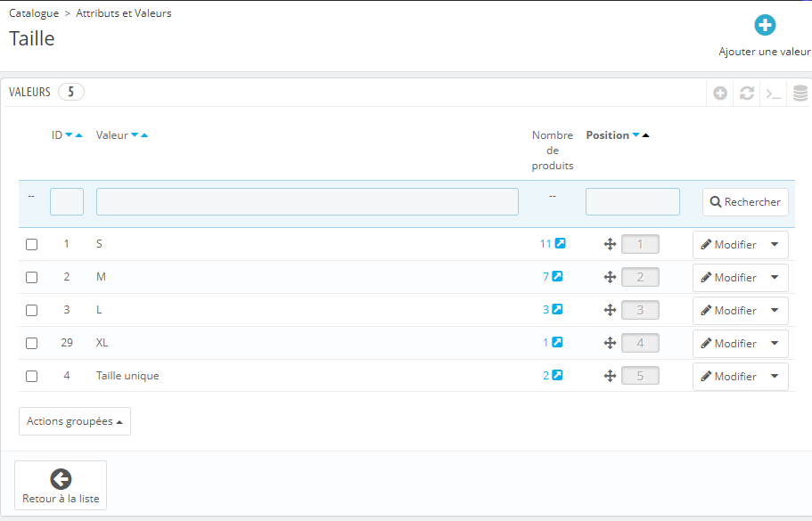Screen dimensions: 812x521
Task: Sort Valeur column descending
Action: pyautogui.click(x=135, y=135)
